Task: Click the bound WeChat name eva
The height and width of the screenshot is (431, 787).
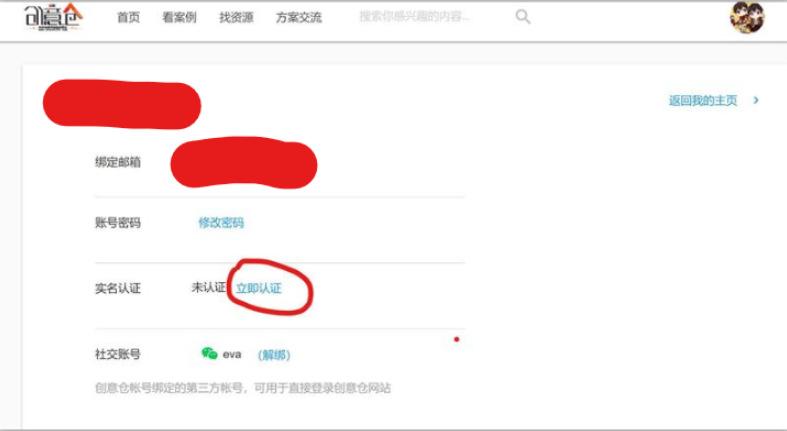Action: pyautogui.click(x=232, y=354)
